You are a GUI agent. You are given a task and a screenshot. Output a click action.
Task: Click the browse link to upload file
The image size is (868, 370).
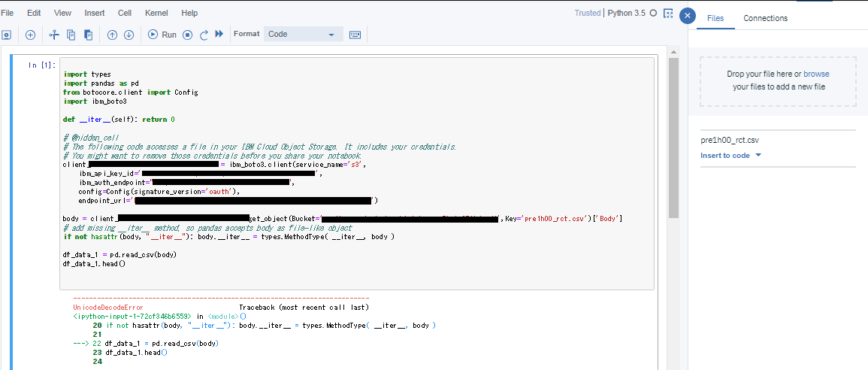click(816, 74)
